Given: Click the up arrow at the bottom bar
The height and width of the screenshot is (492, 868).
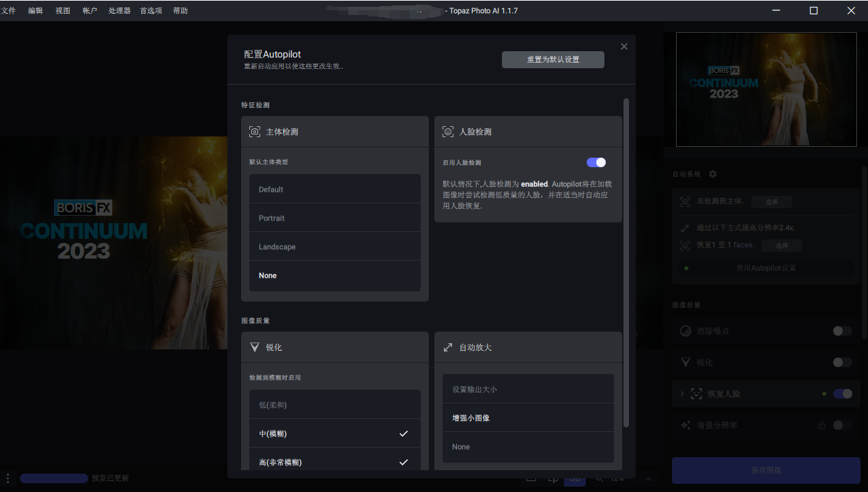Looking at the screenshot, I should tap(648, 478).
